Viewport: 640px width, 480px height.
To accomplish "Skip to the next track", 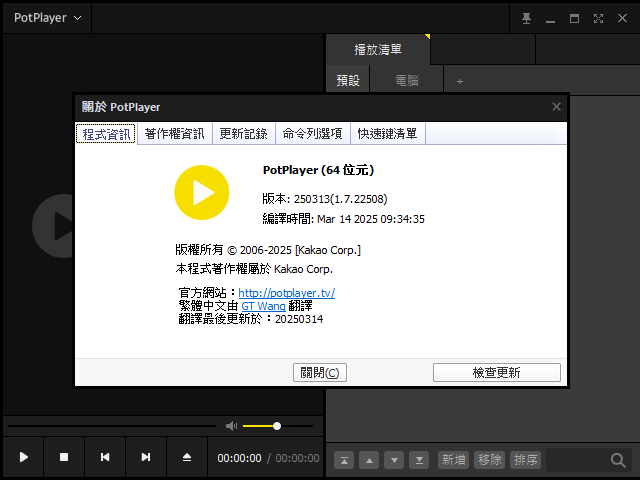I will pyautogui.click(x=146, y=457).
